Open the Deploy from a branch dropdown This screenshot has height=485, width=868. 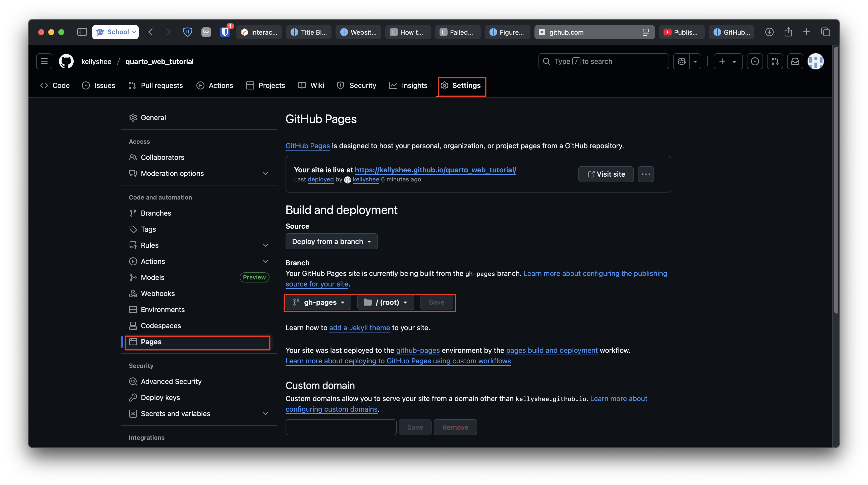click(332, 241)
